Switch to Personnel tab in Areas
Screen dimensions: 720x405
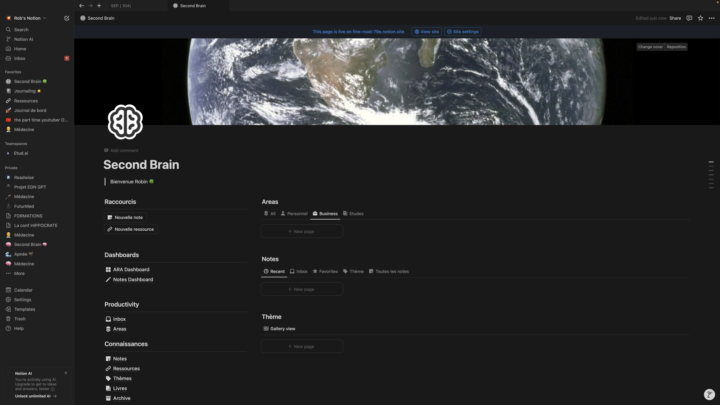coord(294,213)
